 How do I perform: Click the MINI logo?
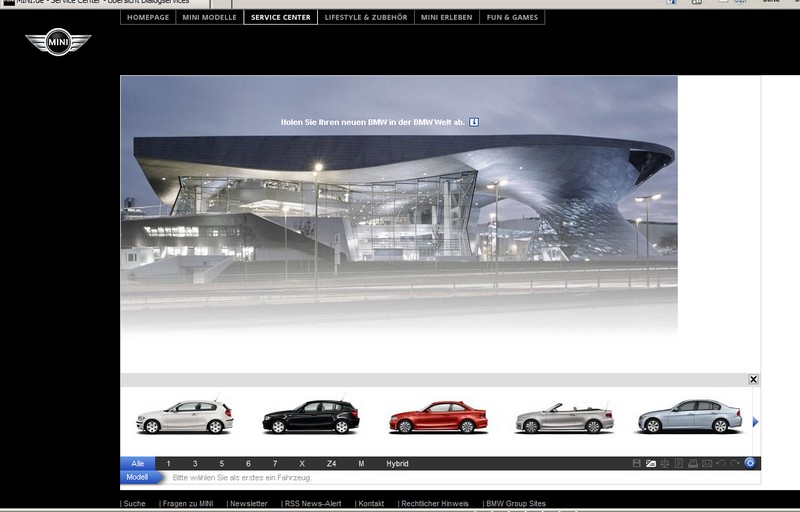57,42
